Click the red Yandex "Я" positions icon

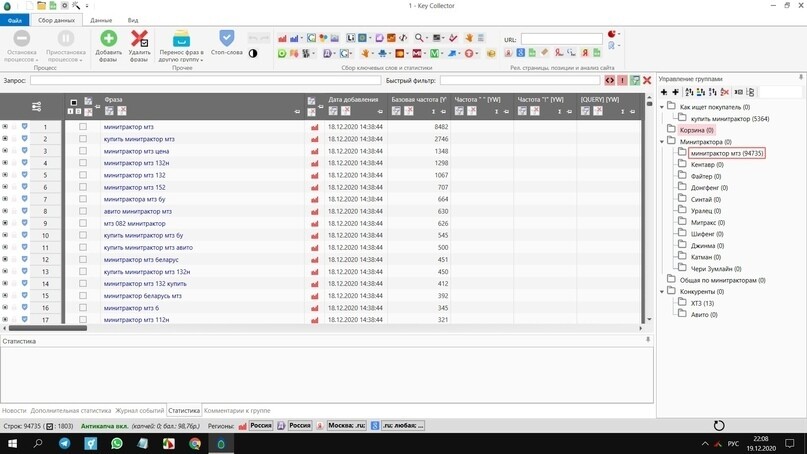click(585, 53)
